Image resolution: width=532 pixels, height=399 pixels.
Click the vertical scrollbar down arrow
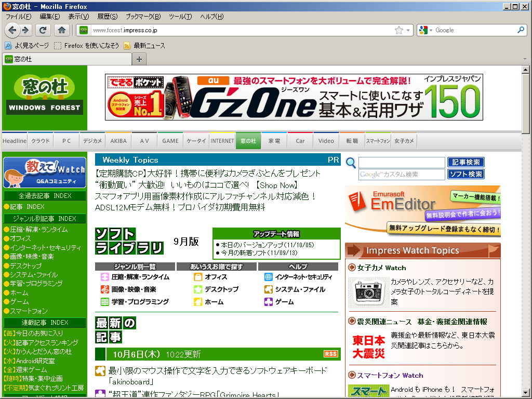(525, 392)
